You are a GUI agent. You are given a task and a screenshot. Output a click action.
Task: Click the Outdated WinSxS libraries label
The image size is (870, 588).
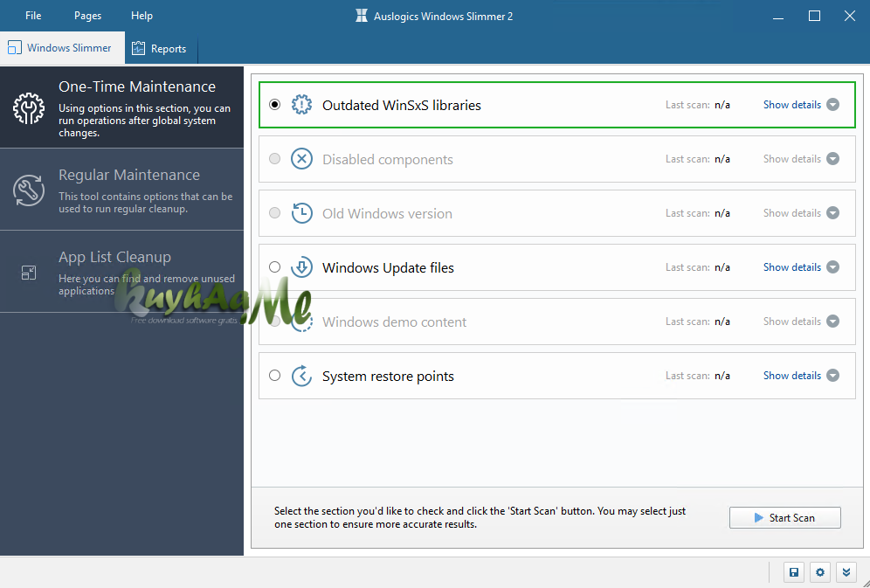pyautogui.click(x=402, y=106)
